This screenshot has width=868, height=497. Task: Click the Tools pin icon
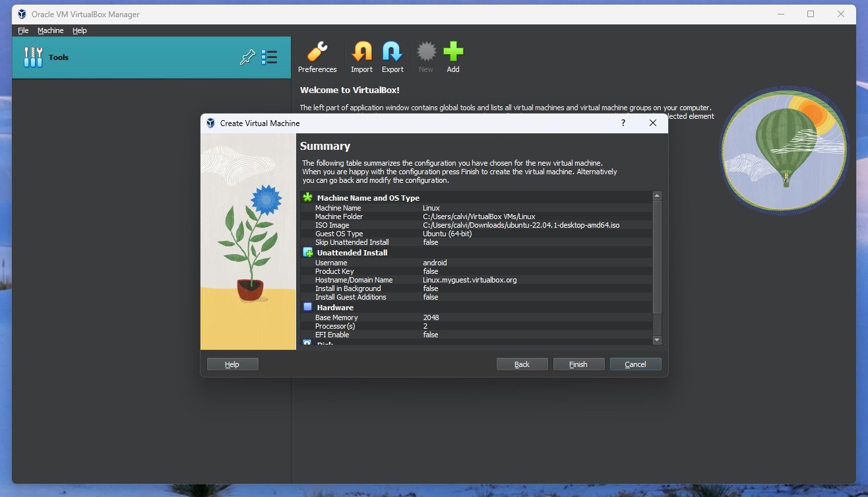(x=247, y=57)
